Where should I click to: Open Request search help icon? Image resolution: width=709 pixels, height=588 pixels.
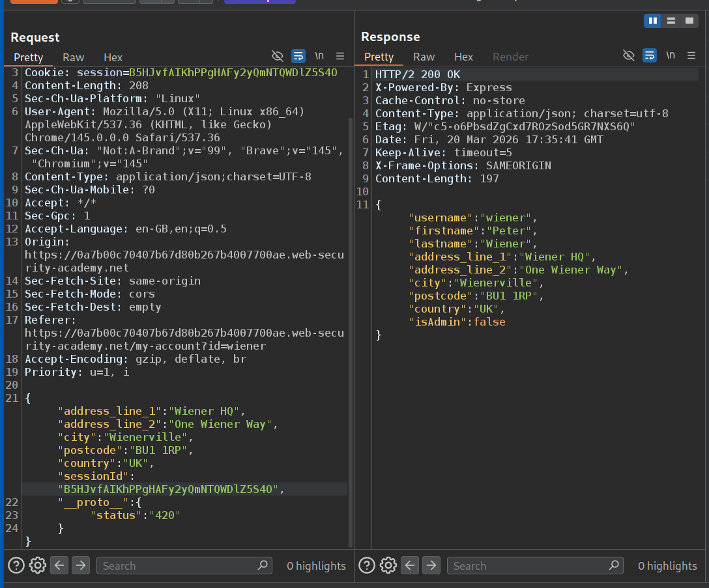pyautogui.click(x=16, y=565)
